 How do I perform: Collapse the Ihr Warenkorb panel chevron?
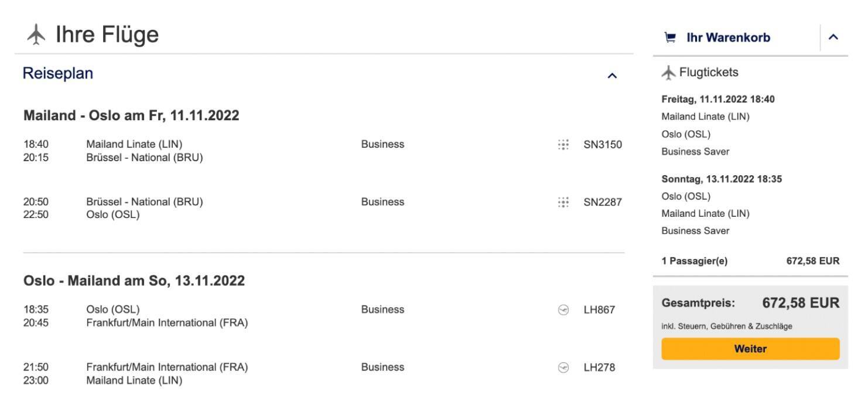(x=833, y=38)
